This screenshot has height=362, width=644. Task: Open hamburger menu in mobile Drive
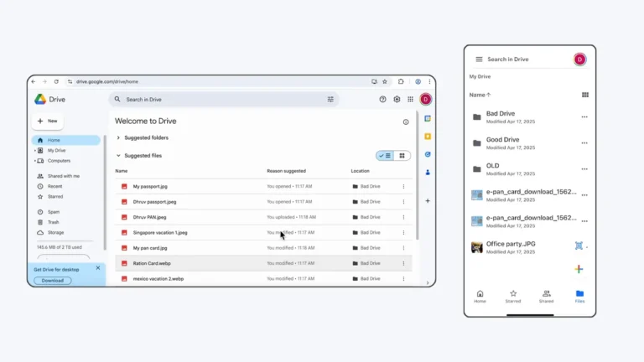click(479, 59)
